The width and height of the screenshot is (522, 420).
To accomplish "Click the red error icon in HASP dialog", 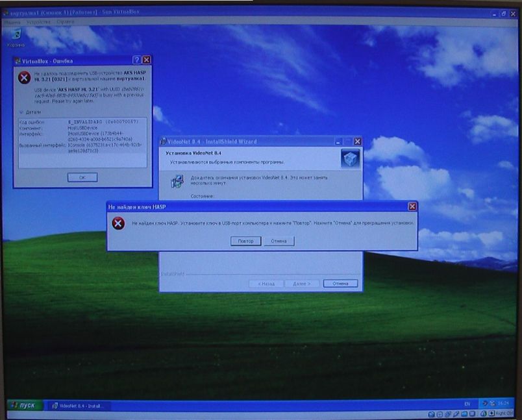I will 118,223.
